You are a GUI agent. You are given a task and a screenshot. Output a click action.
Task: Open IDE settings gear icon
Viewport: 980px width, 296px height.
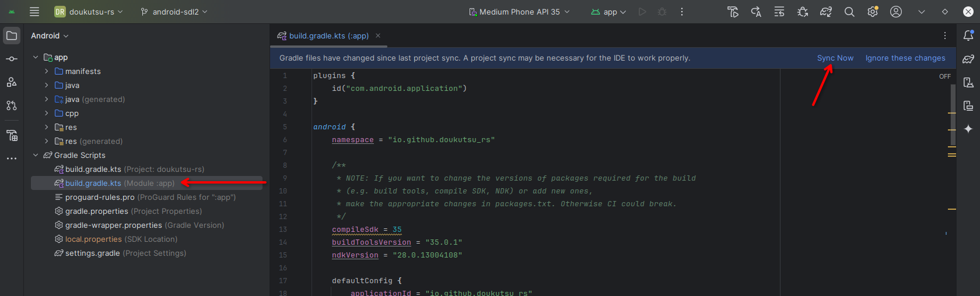click(x=873, y=12)
